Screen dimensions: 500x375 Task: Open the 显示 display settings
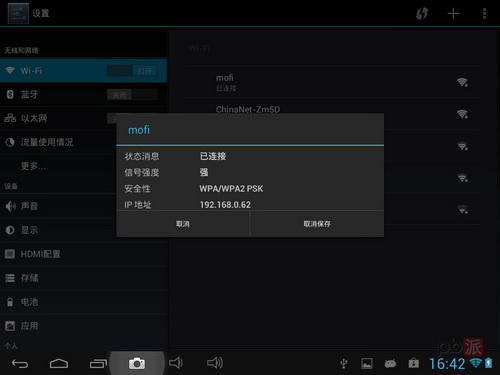pyautogui.click(x=58, y=230)
